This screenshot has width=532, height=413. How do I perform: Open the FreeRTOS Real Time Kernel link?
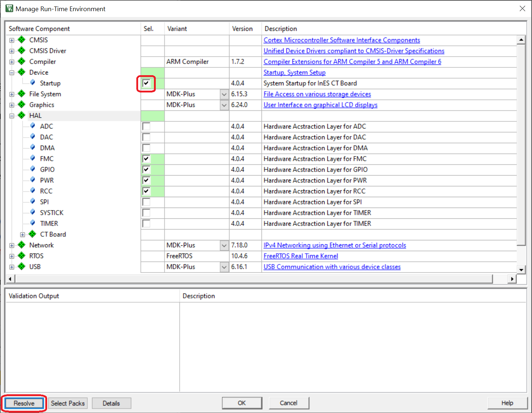[x=301, y=256]
